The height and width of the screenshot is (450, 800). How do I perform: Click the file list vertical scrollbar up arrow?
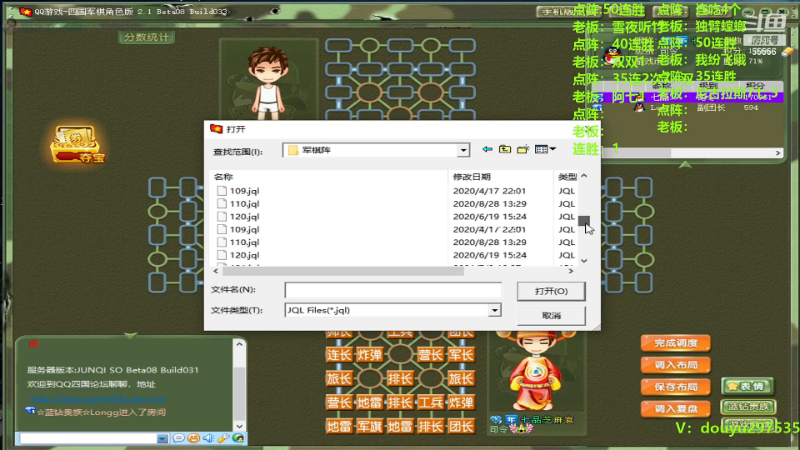[584, 176]
